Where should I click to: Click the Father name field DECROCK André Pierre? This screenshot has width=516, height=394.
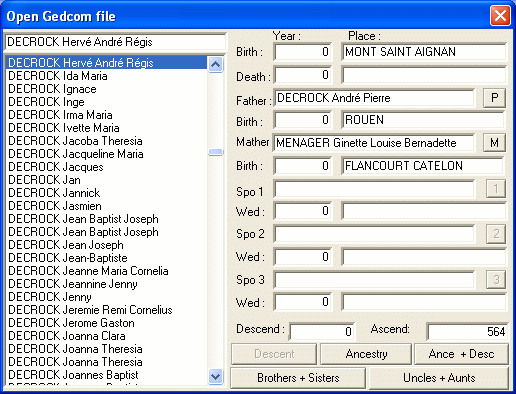(374, 98)
